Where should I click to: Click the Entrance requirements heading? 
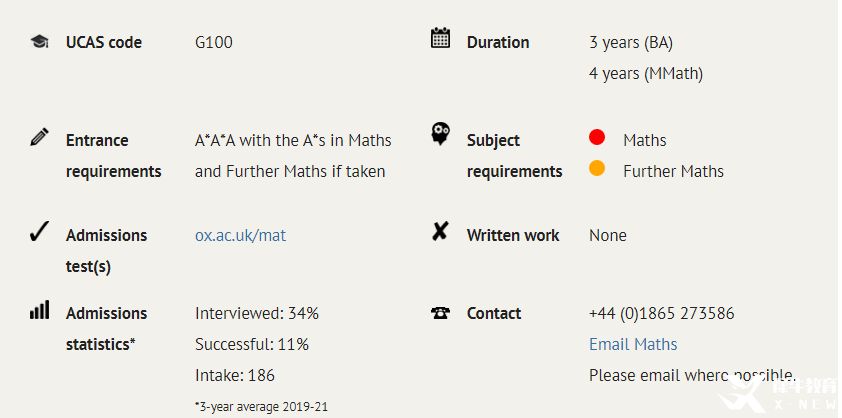pyautogui.click(x=113, y=156)
